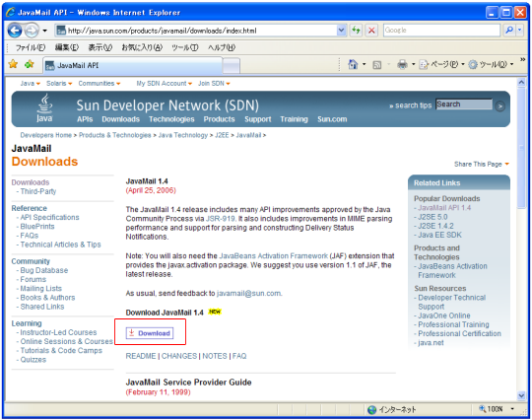Viewport: 532px width, 420px height.
Task: Open the README link
Action: [x=141, y=356]
